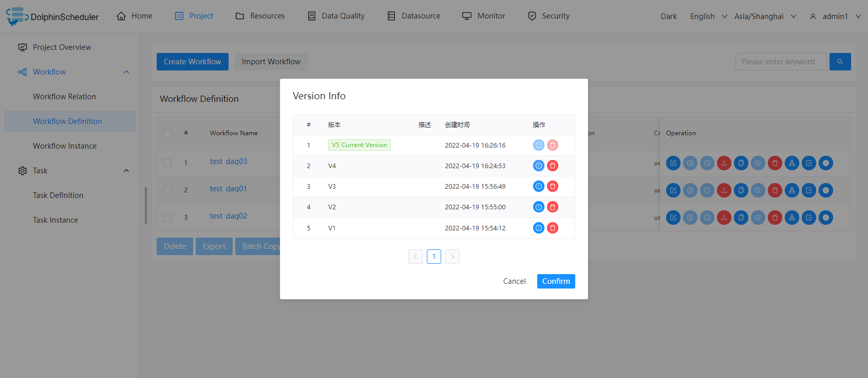The image size is (868, 378).
Task: Tick the select-all checkbox in table header
Action: click(167, 133)
